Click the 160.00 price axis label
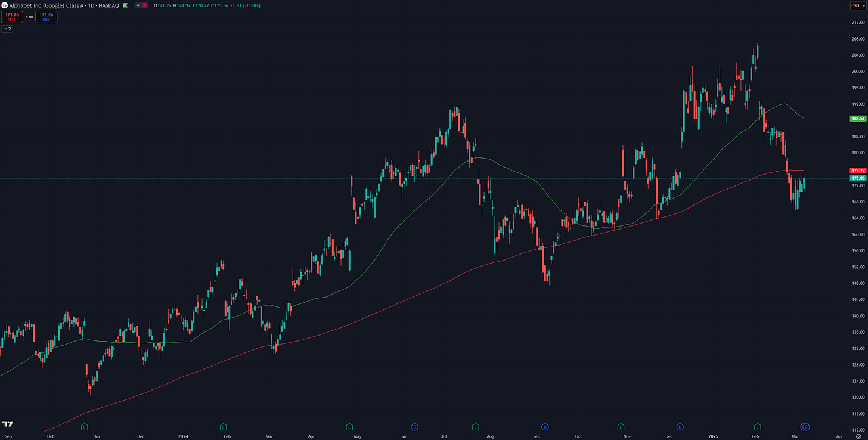This screenshot has height=440, width=868. tap(858, 234)
